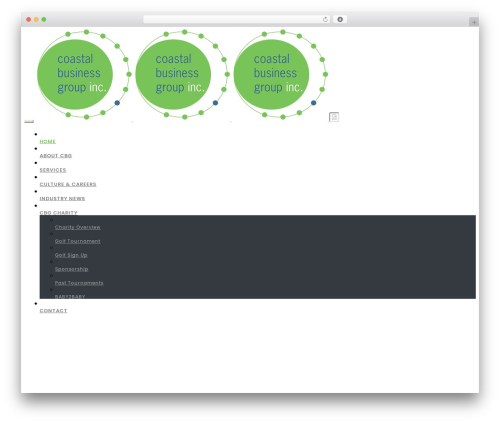The image size is (500, 423).
Task: Open the INDUSTRY NEWS page
Action: click(x=62, y=199)
